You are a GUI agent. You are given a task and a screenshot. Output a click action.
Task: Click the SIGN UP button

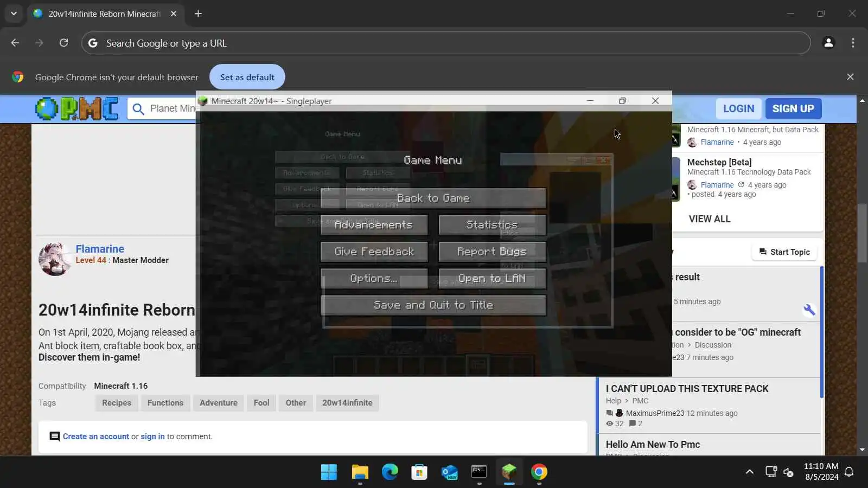point(793,108)
